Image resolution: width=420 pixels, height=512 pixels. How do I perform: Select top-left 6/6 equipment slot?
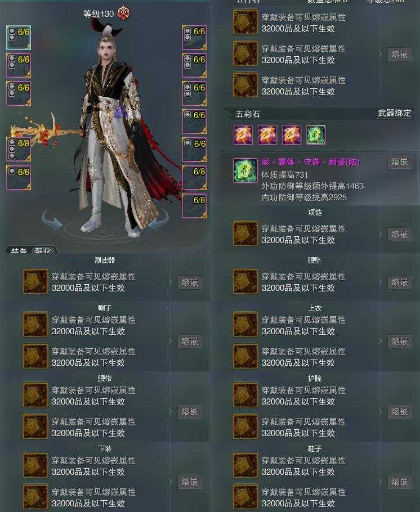[19, 38]
